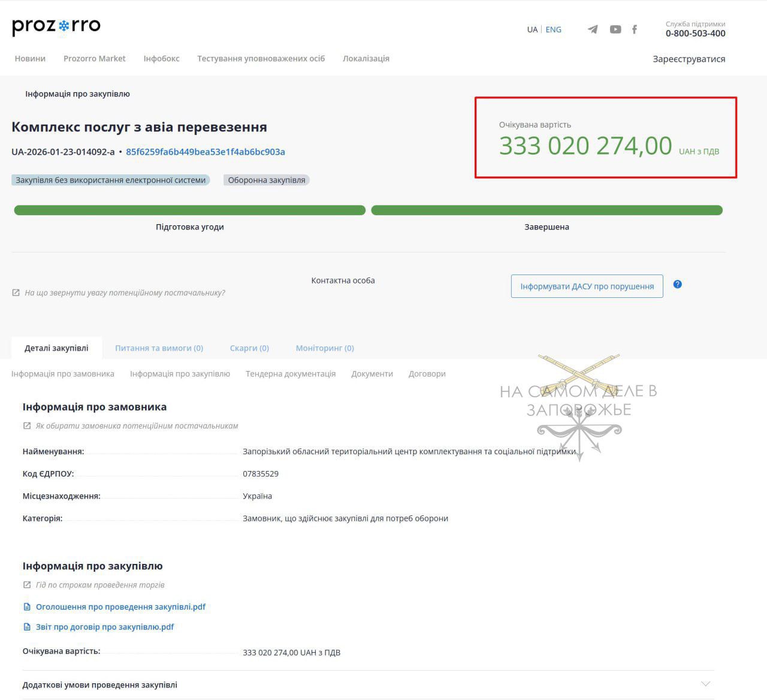Image resolution: width=767 pixels, height=700 pixels.
Task: Switch to Питання та вимоги tab
Action: pyautogui.click(x=159, y=348)
